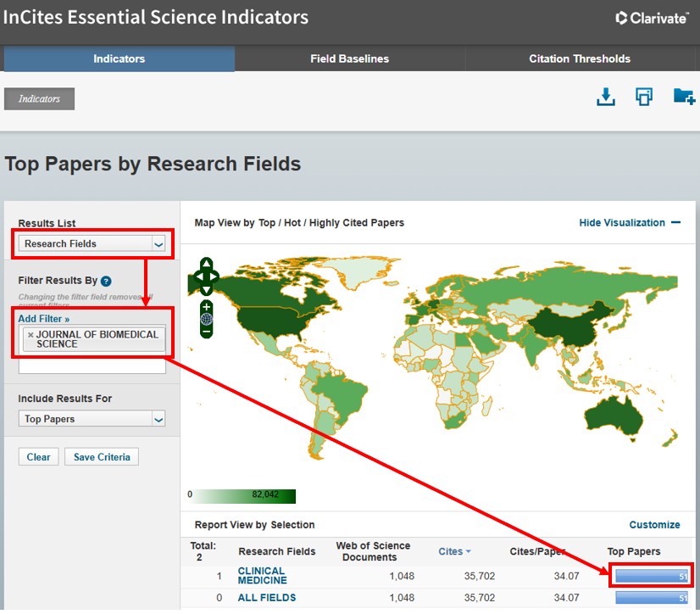Click the Cites/Paper column header

click(537, 551)
